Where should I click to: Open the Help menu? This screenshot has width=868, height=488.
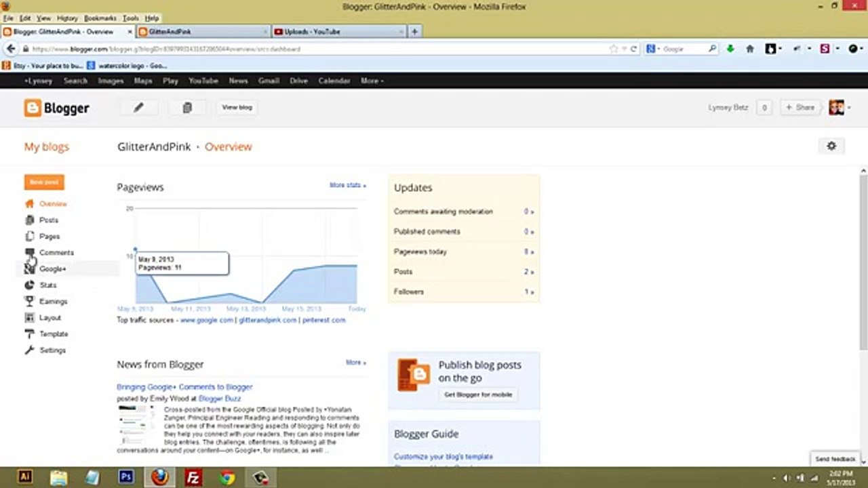tap(152, 18)
